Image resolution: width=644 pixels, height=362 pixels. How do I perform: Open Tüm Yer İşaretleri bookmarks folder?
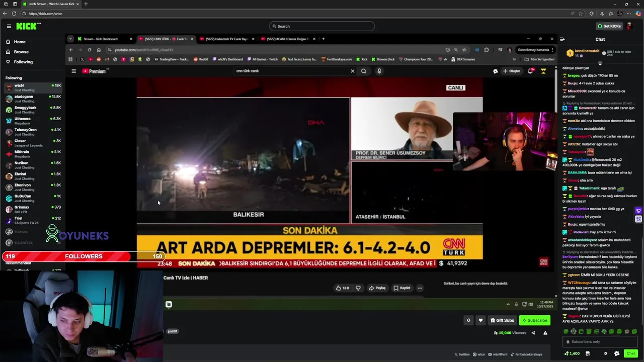pos(539,59)
